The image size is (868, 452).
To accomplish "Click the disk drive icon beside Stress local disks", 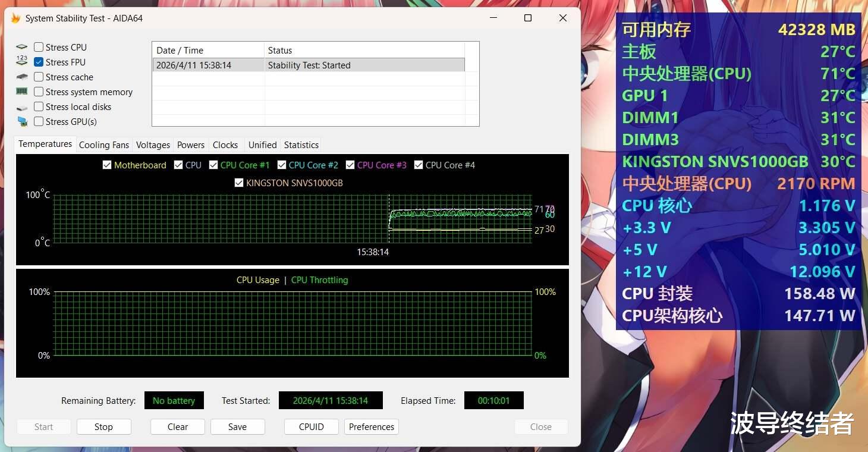I will [x=22, y=107].
